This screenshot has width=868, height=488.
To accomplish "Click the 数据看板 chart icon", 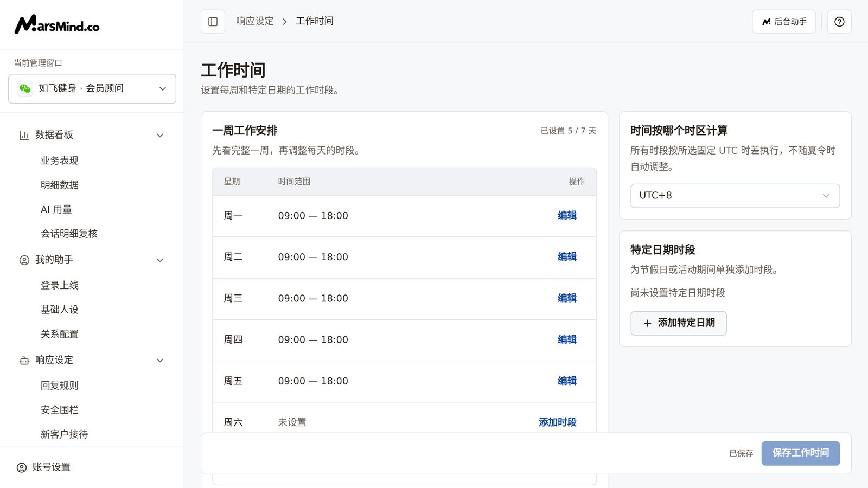I will click(24, 135).
